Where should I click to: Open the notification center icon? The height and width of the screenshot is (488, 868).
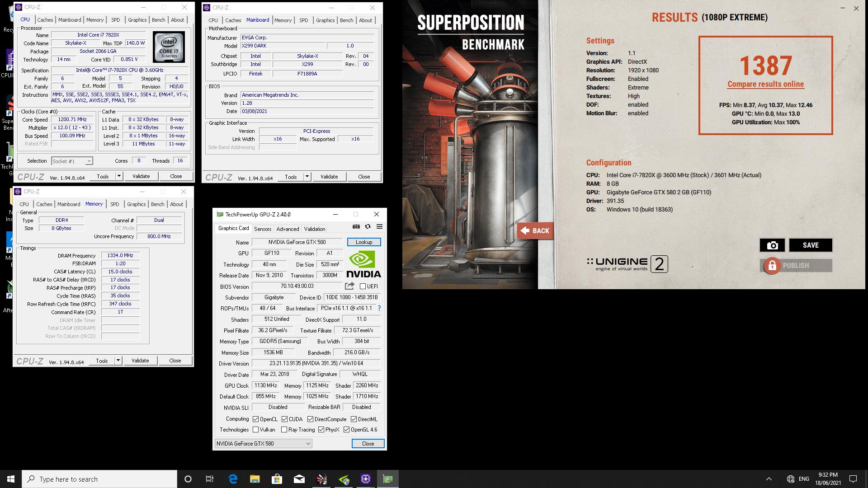pos(853,479)
